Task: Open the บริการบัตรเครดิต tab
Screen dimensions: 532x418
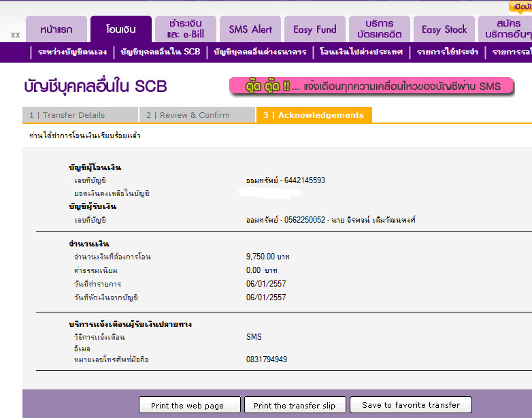Action: pyautogui.click(x=380, y=29)
